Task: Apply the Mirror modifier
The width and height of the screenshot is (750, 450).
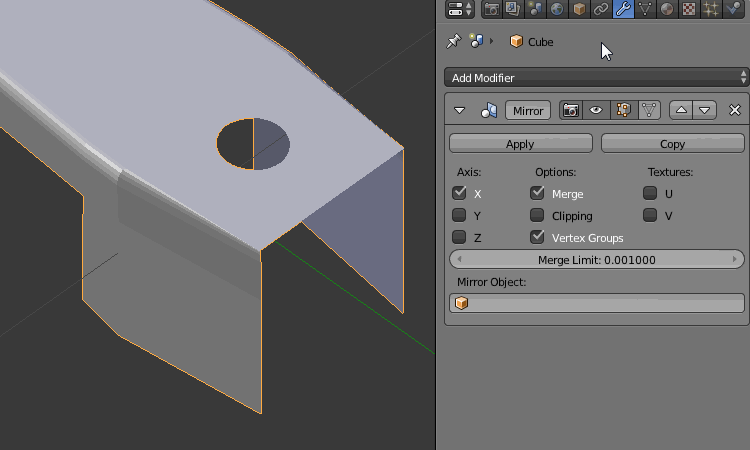Action: pos(520,143)
